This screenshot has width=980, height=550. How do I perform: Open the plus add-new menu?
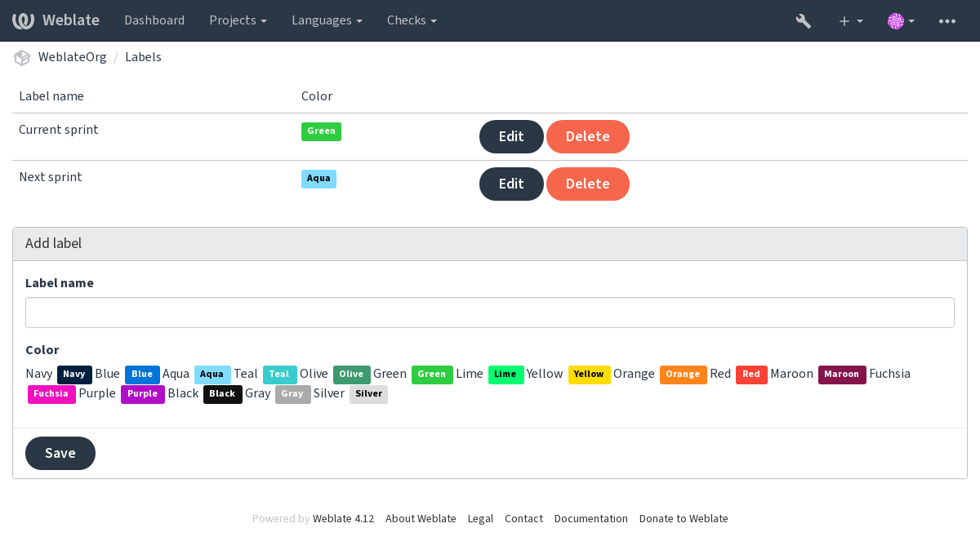851,21
